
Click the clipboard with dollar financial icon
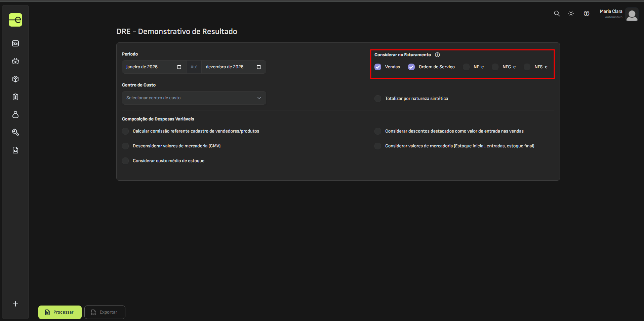coord(15,97)
